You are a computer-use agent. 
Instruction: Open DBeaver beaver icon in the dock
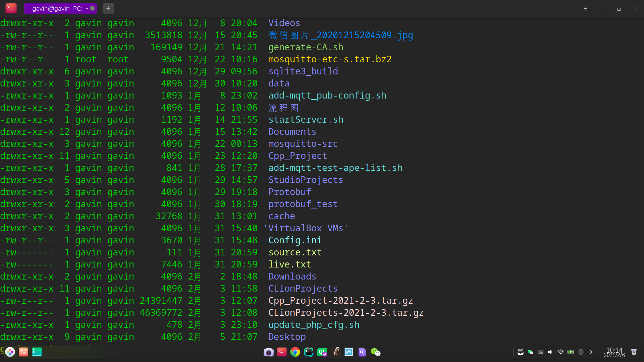(335, 352)
